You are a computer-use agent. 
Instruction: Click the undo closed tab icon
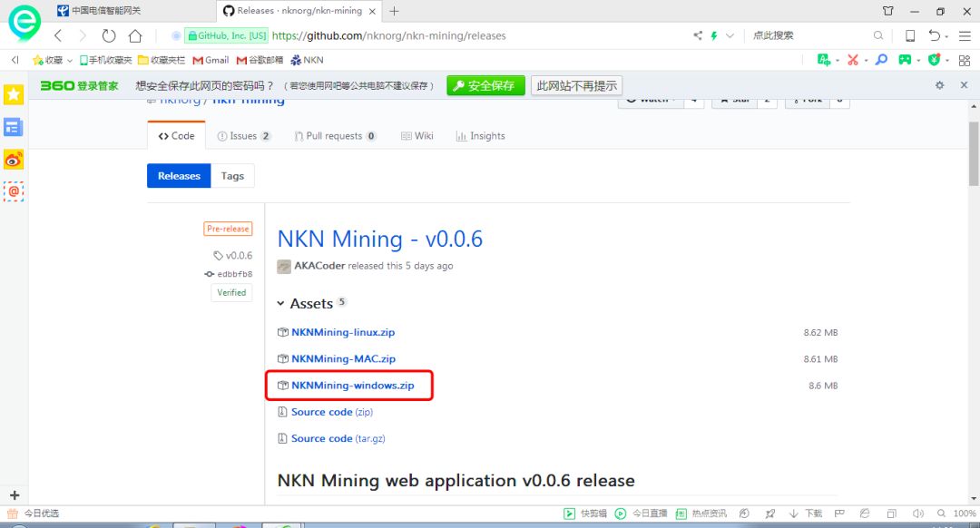(935, 35)
